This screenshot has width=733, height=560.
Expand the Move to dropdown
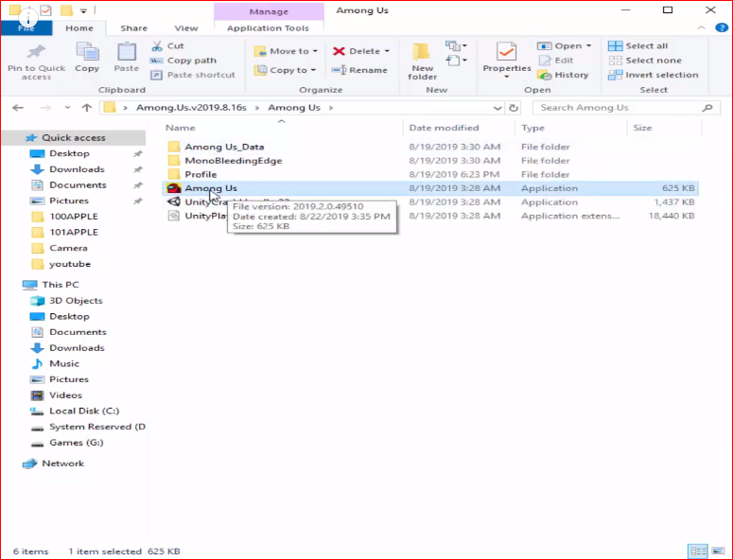pyautogui.click(x=315, y=51)
